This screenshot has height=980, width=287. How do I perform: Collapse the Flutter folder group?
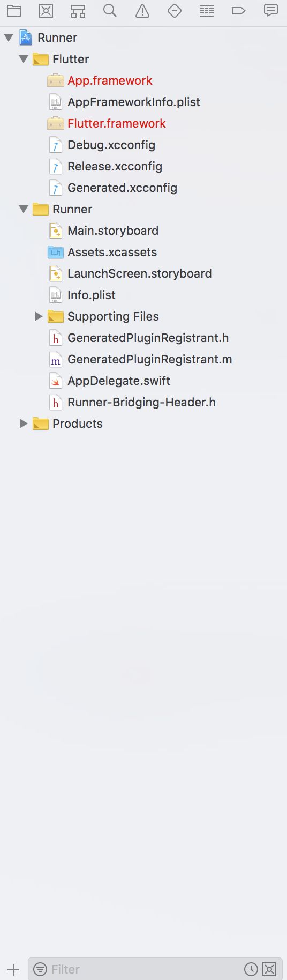coord(24,59)
